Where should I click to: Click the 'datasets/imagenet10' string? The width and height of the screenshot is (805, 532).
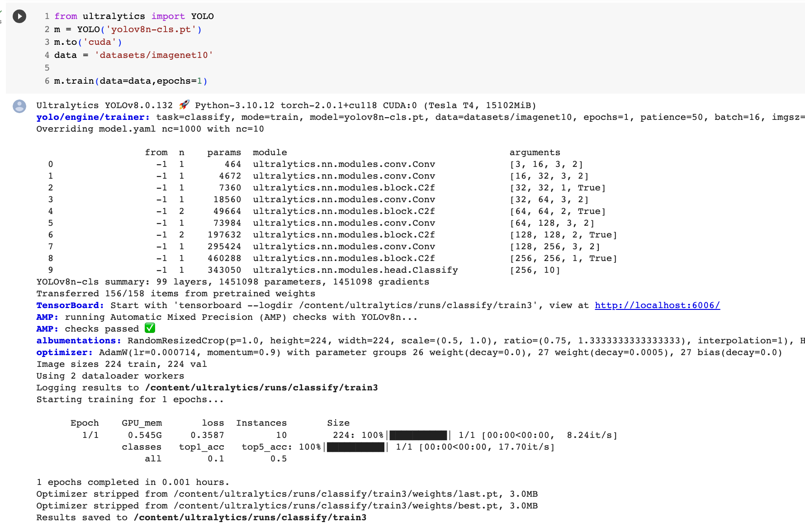[154, 55]
